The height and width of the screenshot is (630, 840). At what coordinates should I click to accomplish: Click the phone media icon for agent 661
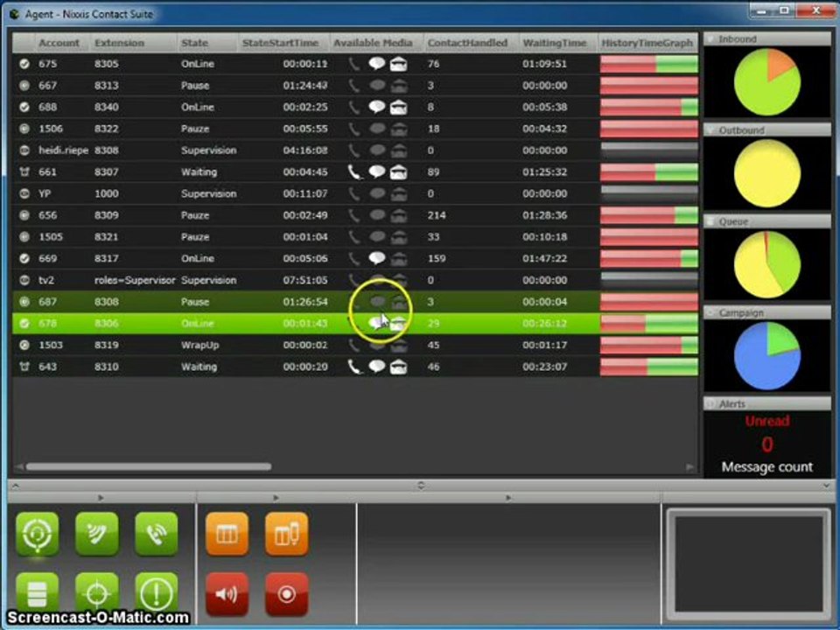(354, 172)
